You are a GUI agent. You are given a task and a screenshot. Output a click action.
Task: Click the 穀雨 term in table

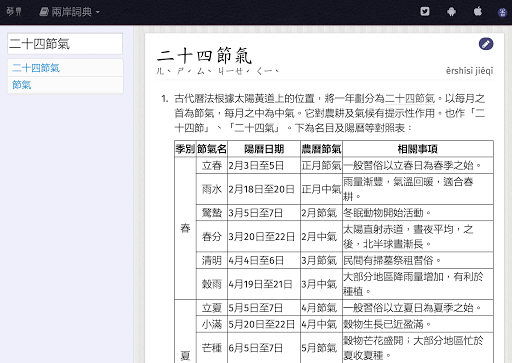[212, 284]
